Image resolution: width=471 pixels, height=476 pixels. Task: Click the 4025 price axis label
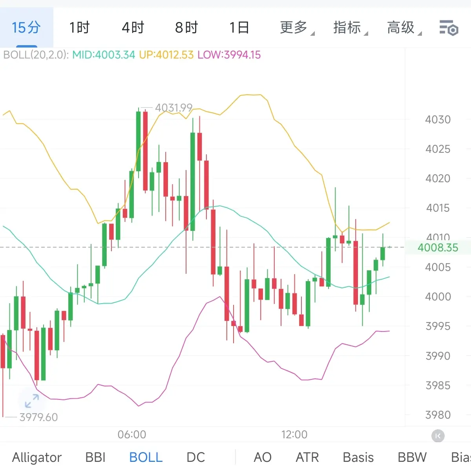(438, 149)
